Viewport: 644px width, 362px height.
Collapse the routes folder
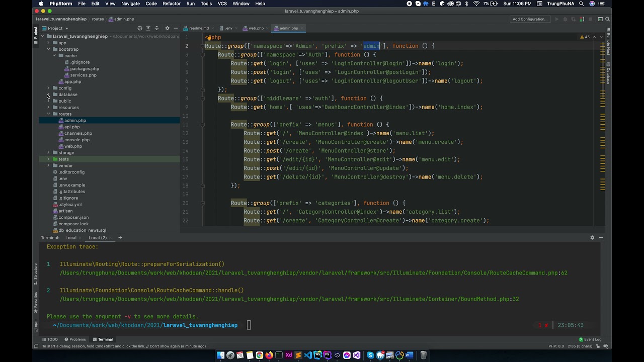click(48, 114)
